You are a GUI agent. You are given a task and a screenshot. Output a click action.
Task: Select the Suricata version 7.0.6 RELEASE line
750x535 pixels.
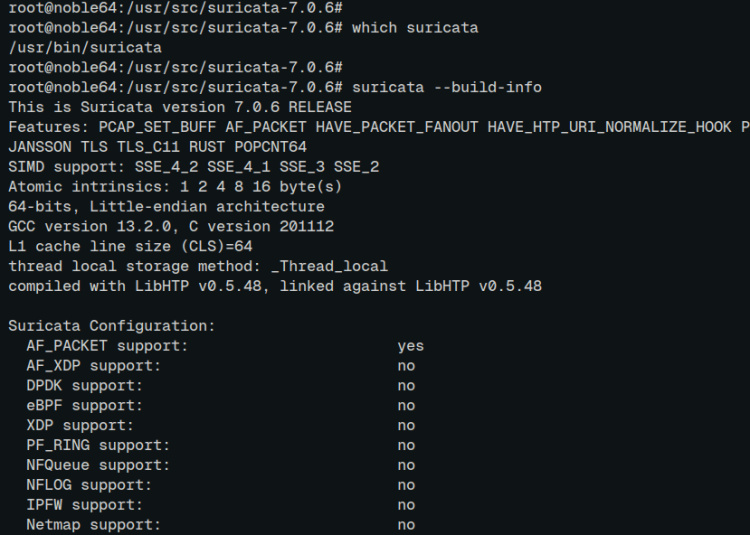click(180, 107)
